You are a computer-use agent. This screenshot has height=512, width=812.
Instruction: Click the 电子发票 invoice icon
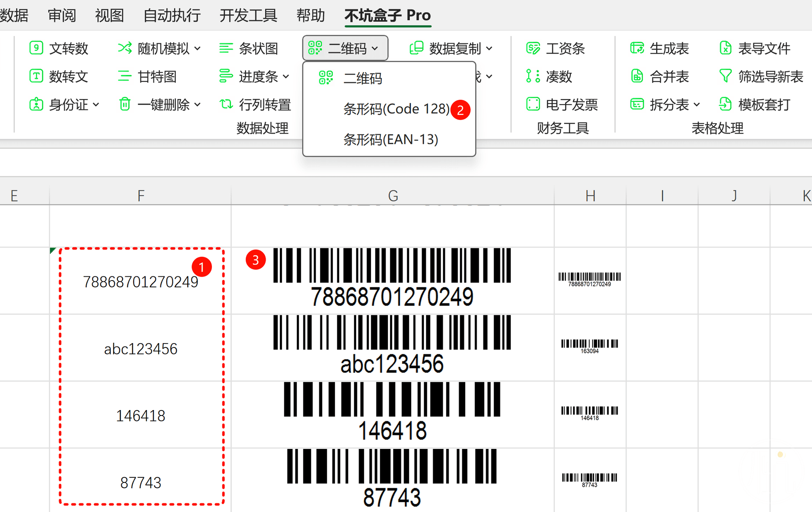point(533,104)
